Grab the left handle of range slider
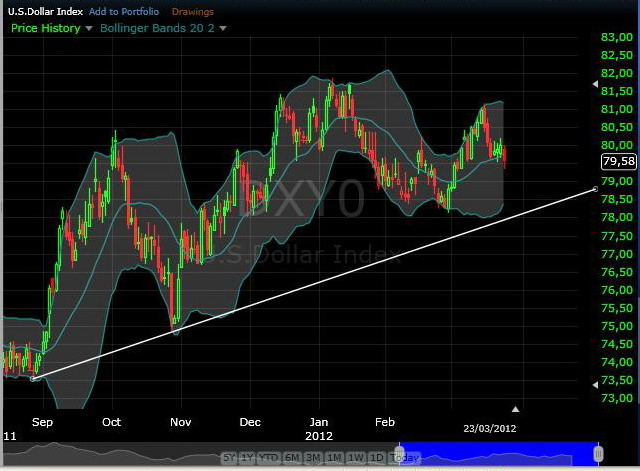640x471 pixels. [400, 453]
